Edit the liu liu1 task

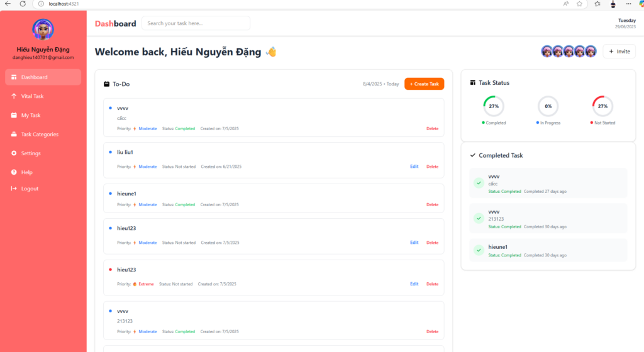coord(414,167)
